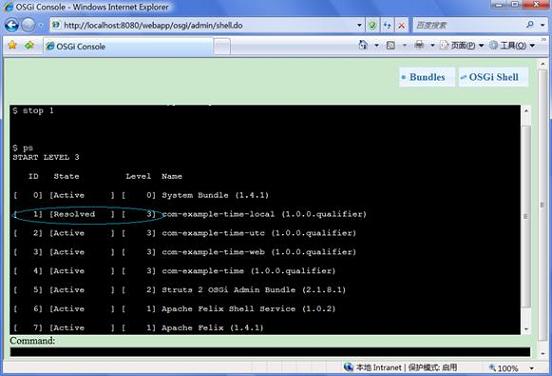
Task: Click the 'Apache Felix (1.4.1)' row text
Action: pos(212,328)
